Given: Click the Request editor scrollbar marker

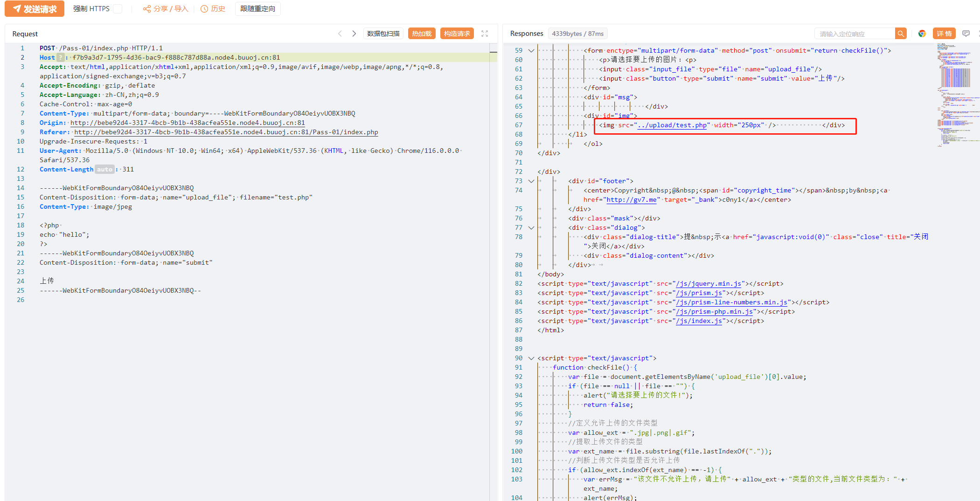Looking at the screenshot, I should 493,52.
